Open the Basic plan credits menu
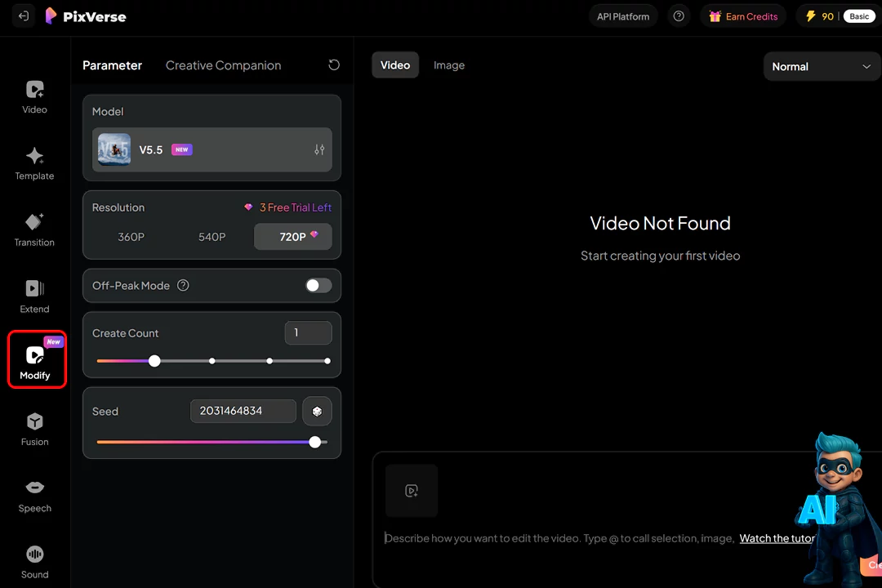This screenshot has height=588, width=882. pos(838,16)
